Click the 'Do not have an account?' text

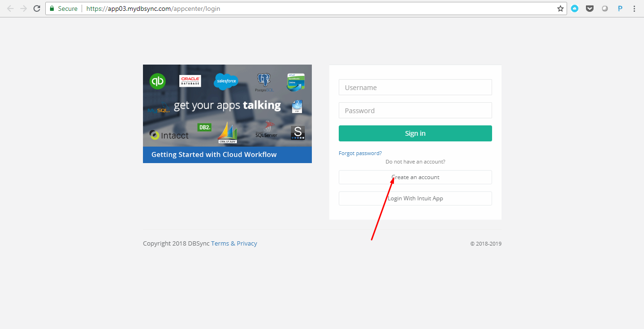coord(415,162)
